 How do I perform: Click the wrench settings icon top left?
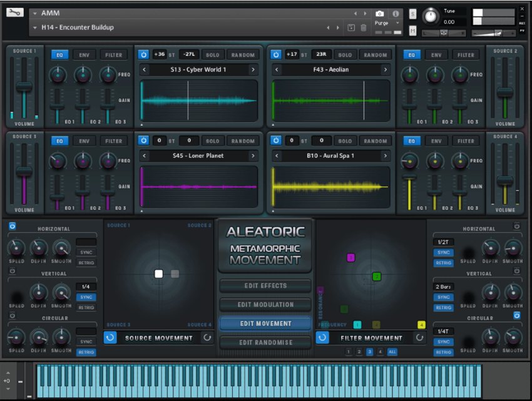14,12
